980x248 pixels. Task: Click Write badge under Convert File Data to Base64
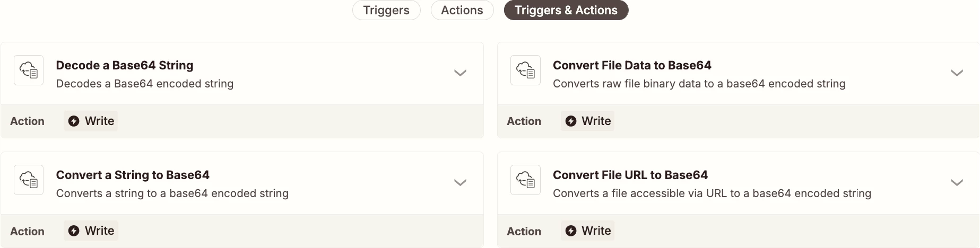pos(587,121)
